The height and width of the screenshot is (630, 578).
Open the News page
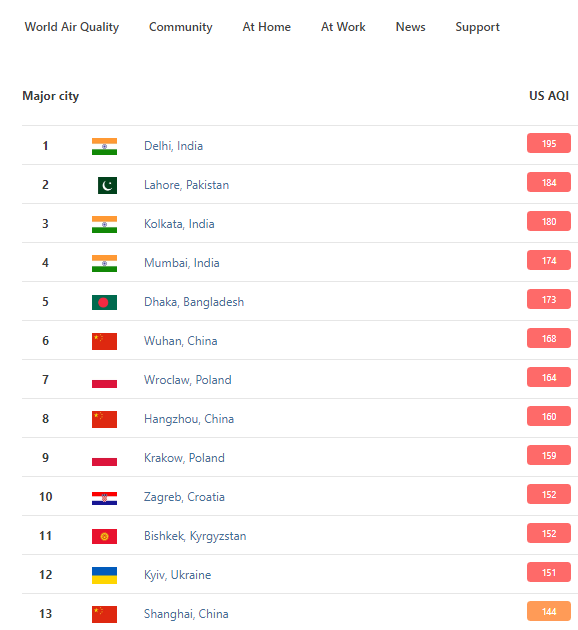coord(411,27)
